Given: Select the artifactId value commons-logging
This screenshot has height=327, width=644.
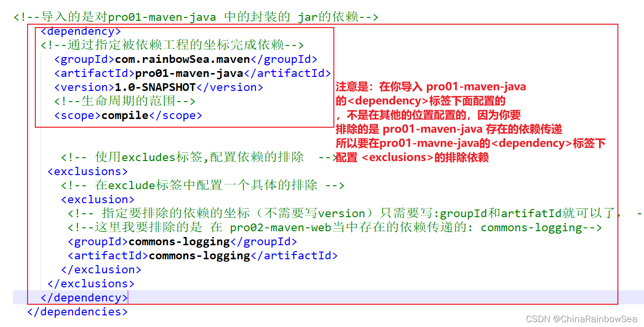Looking at the screenshot, I should pos(199,256).
